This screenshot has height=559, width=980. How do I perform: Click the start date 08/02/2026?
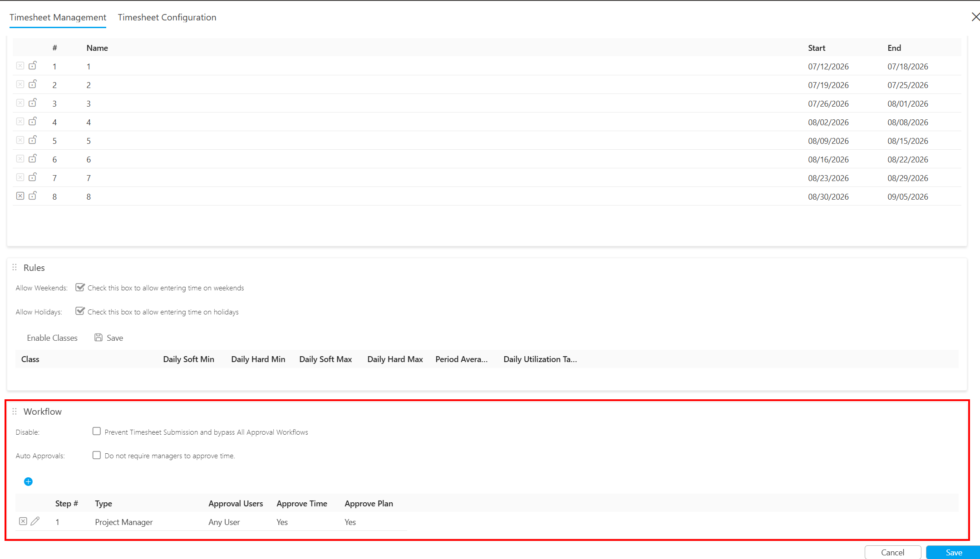tap(828, 123)
